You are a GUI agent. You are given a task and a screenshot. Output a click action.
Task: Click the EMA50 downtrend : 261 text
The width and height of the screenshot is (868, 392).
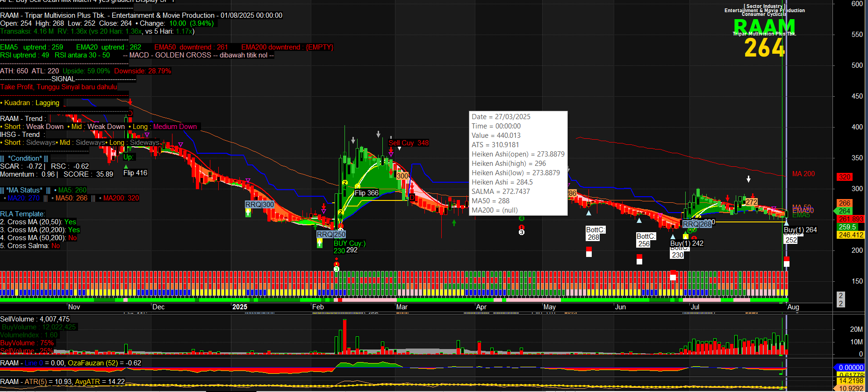pos(191,47)
